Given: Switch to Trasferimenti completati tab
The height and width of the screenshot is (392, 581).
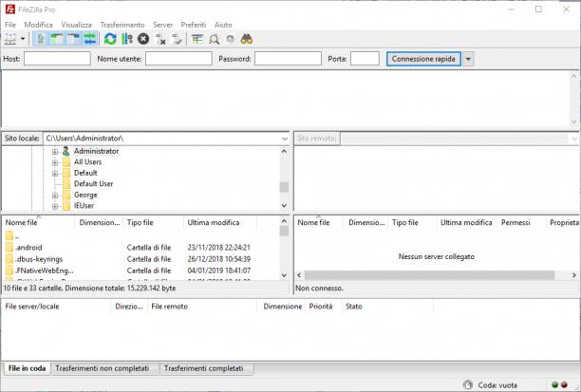Looking at the screenshot, I should point(207,368).
